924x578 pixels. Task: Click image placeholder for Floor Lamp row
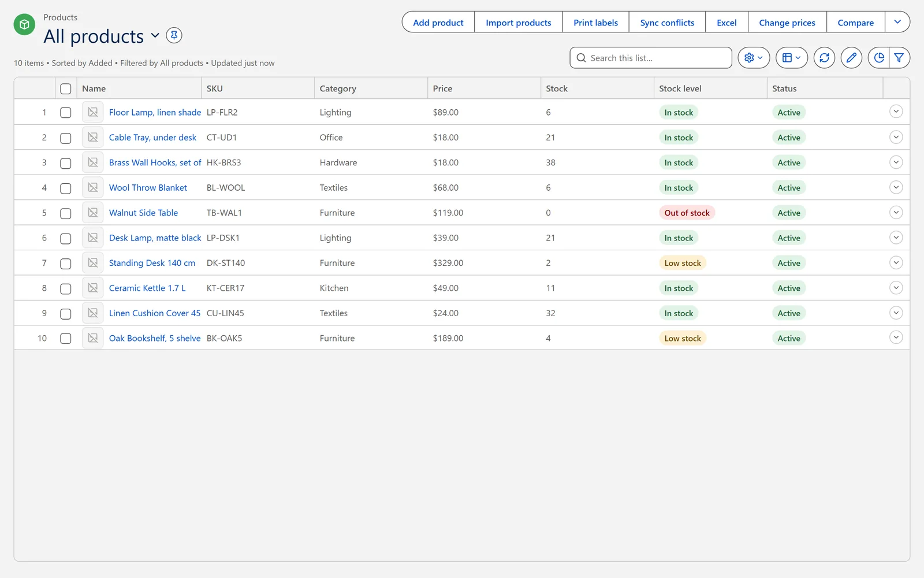coord(93,112)
